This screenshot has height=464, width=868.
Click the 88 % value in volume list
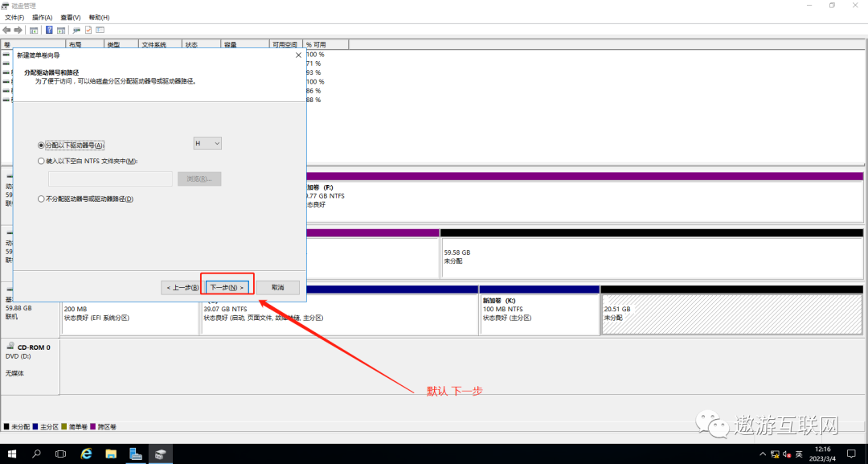(314, 100)
